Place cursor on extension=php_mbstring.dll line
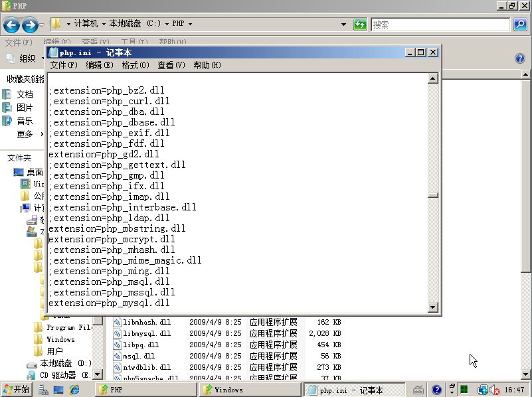 (x=117, y=228)
